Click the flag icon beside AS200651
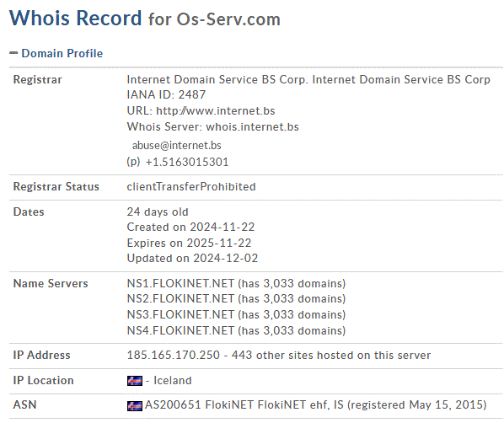The image size is (504, 423). [x=135, y=406]
